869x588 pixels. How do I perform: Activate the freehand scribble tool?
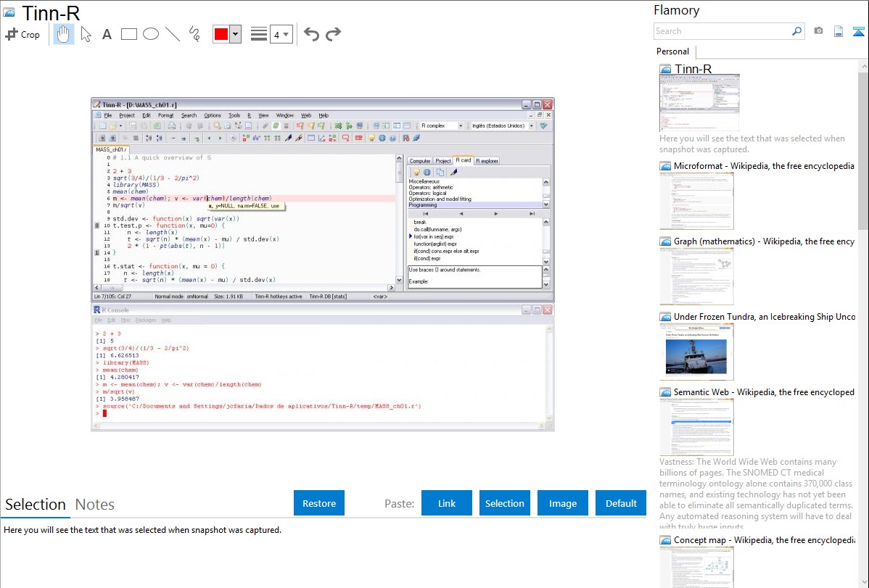(x=194, y=34)
